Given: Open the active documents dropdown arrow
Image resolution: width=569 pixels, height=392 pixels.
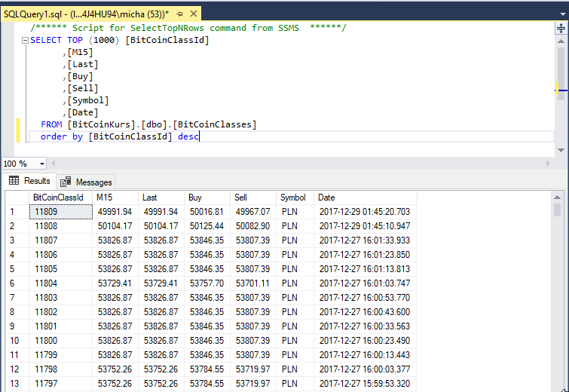Looking at the screenshot, I should (563, 14).
